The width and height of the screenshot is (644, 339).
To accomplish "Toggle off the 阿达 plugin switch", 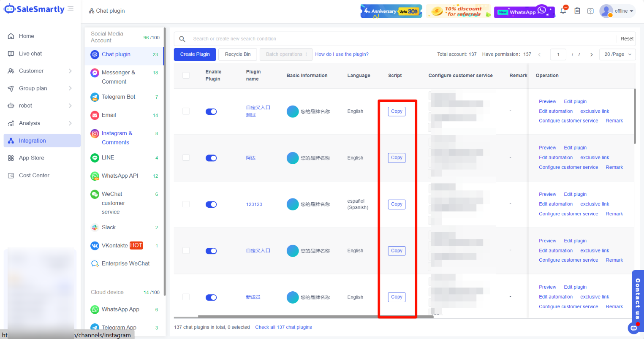I will tap(211, 158).
